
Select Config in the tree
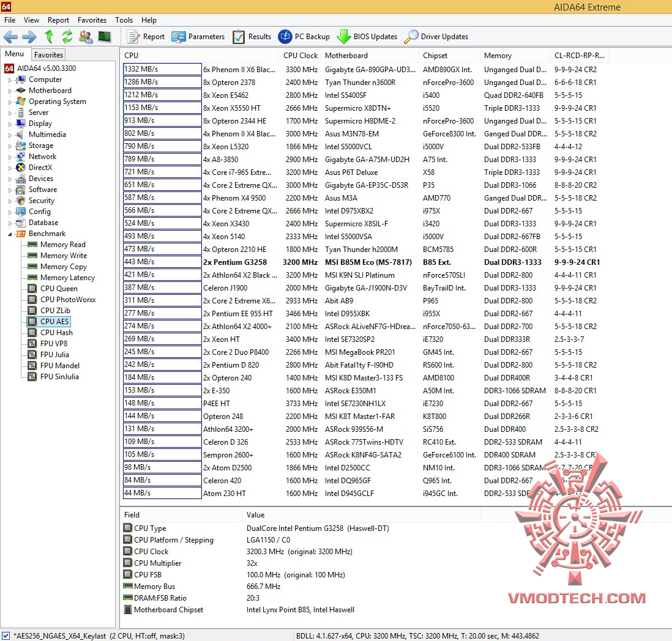pos(39,212)
